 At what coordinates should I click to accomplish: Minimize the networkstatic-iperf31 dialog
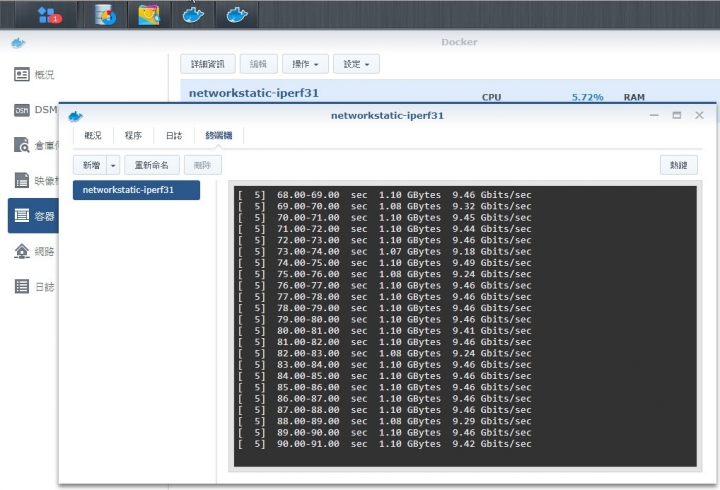[x=654, y=115]
